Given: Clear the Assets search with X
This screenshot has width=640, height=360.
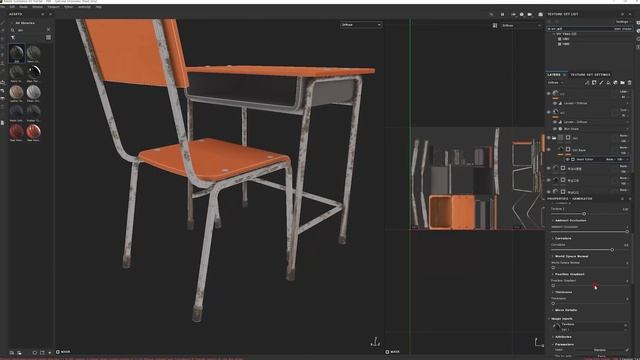Looking at the screenshot, I should [x=48, y=30].
